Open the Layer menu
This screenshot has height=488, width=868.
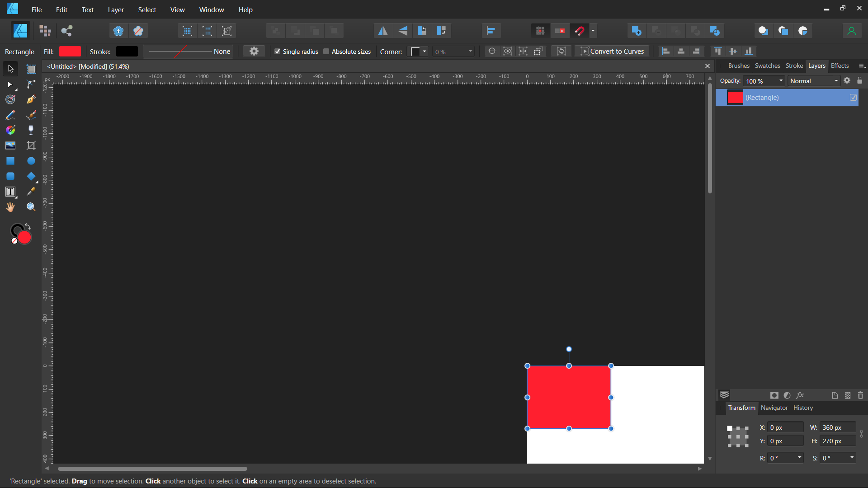[x=116, y=9]
